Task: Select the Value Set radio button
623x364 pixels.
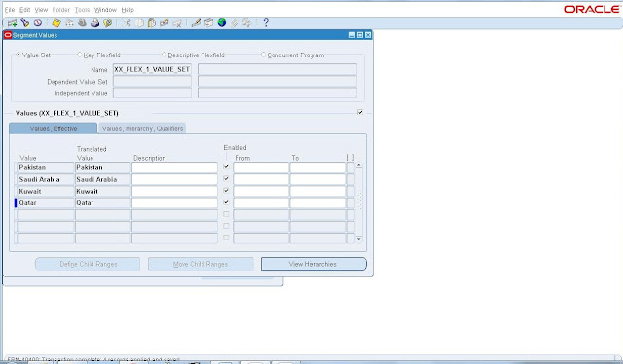Action: 18,55
